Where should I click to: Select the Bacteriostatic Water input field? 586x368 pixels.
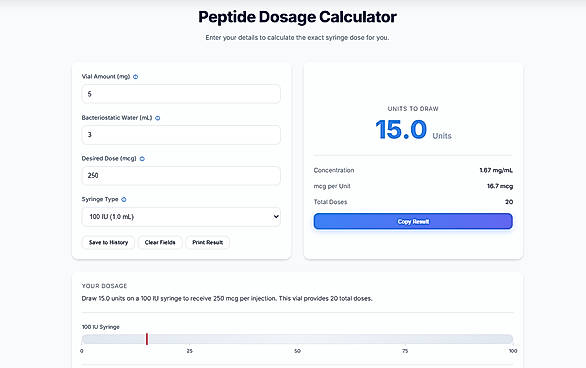click(181, 134)
